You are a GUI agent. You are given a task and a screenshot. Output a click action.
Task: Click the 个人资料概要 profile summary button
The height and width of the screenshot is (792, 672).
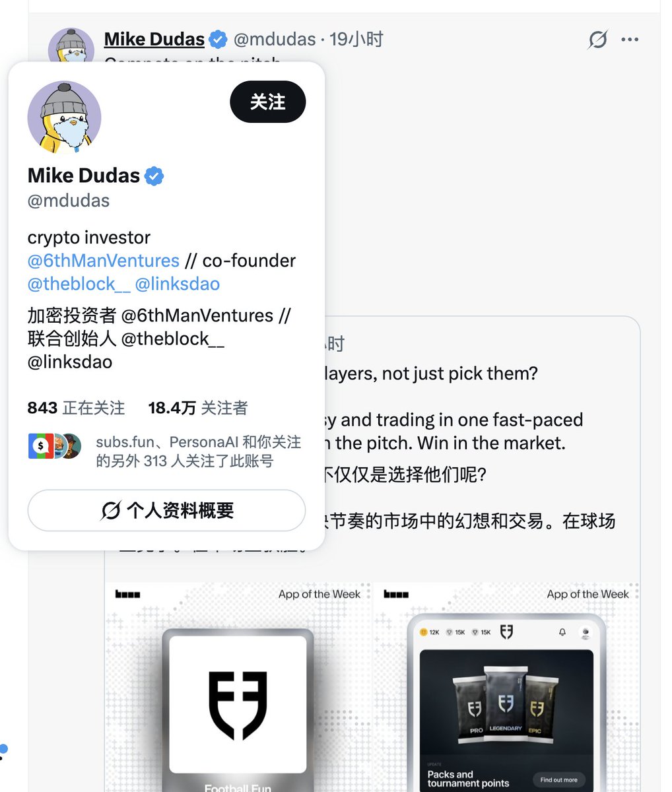166,510
